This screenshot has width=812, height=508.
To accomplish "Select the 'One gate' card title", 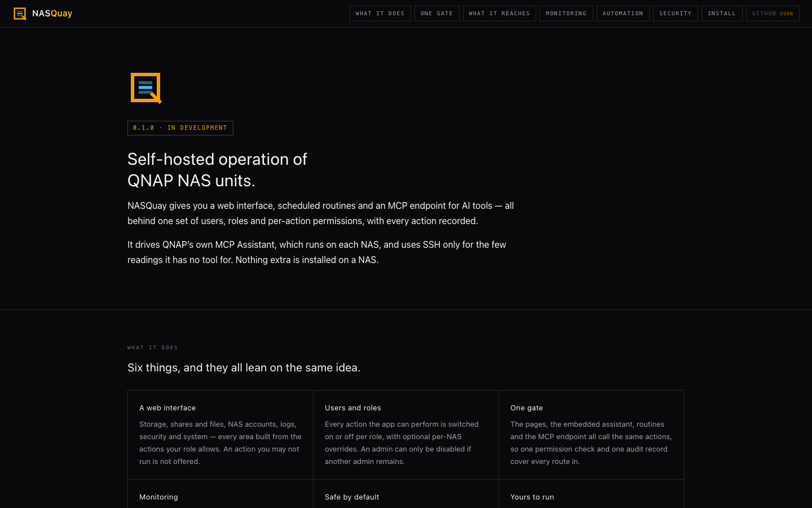I will (x=527, y=408).
